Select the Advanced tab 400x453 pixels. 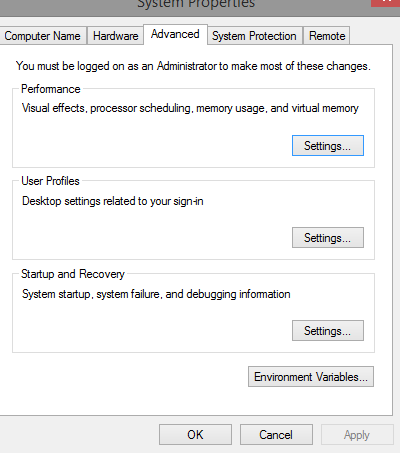(x=175, y=34)
